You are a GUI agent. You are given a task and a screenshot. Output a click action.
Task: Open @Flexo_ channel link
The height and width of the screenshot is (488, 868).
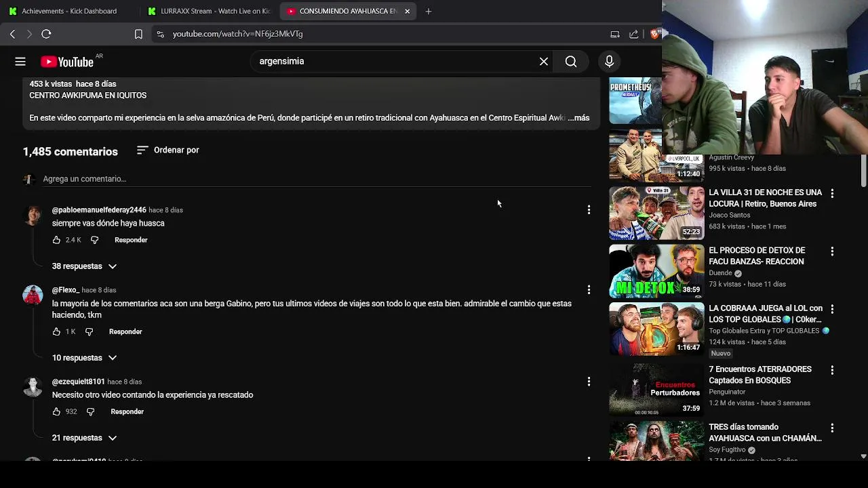tap(66, 290)
